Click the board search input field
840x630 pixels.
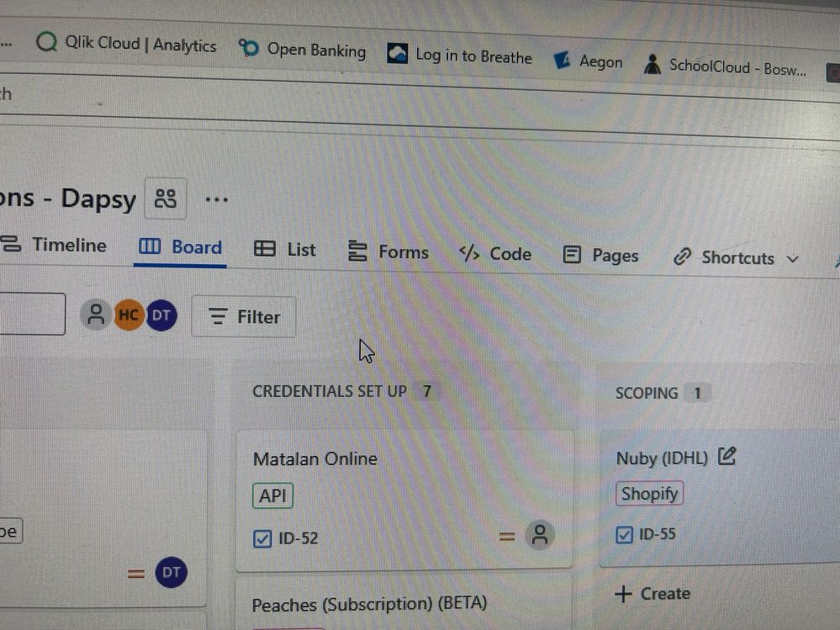click(32, 314)
